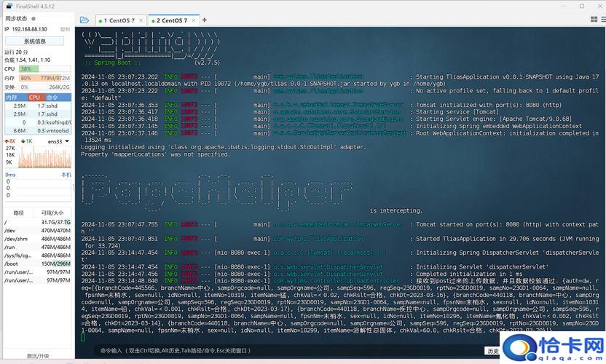Sort processes by the CPU column header
Image resolution: width=606 pixels, height=364 pixels.
pos(36,98)
